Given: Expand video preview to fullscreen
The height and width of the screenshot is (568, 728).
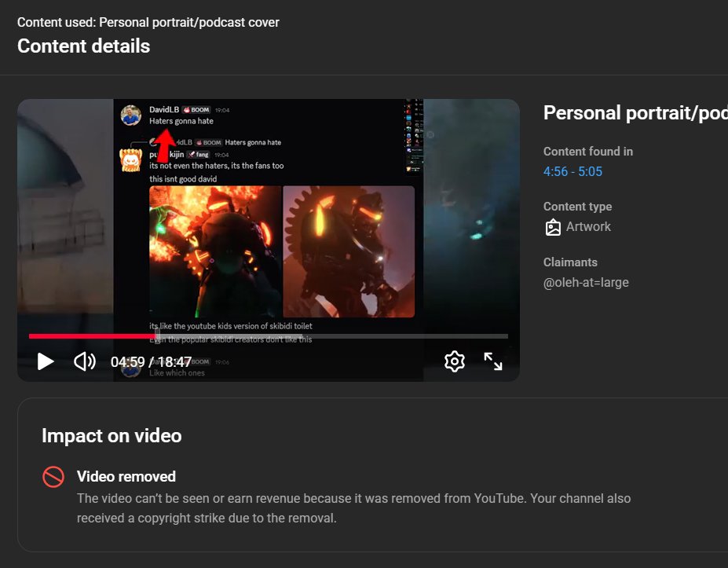Looking at the screenshot, I should 492,361.
